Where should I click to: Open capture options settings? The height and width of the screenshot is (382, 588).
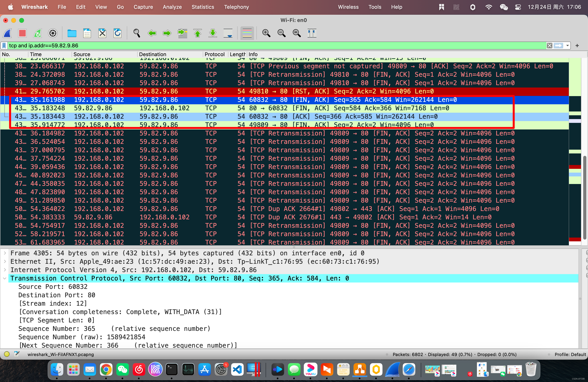click(x=53, y=33)
